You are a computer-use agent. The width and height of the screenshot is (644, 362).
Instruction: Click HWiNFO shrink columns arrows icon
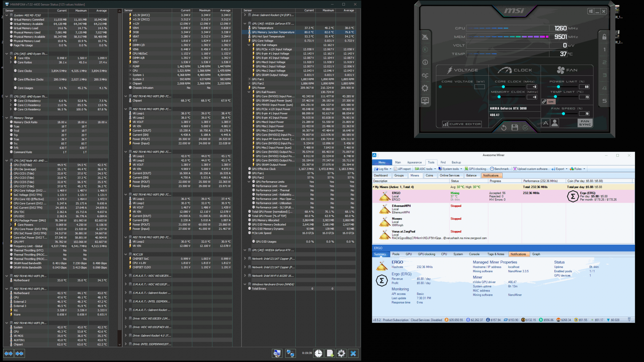click(20, 353)
